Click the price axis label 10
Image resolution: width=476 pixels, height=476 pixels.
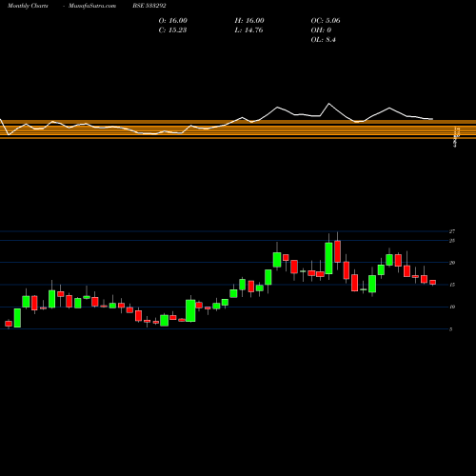[452, 307]
